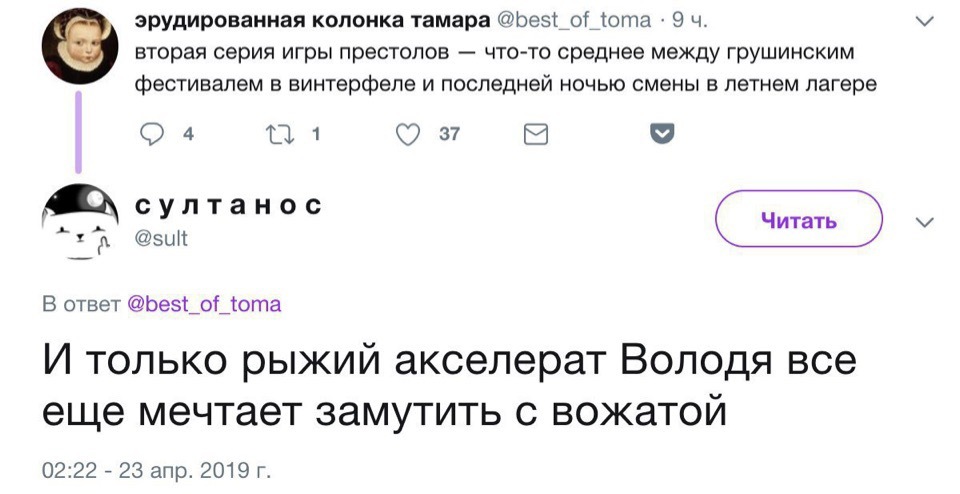Click the envelope direct message icon
960x494 pixels.
coord(536,135)
